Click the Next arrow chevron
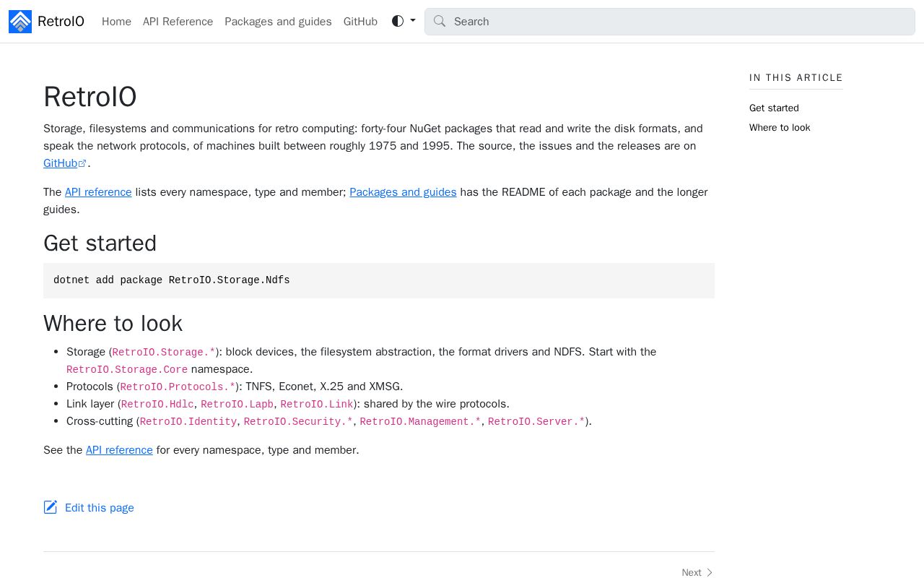Image resolution: width=924 pixels, height=578 pixels. pos(710,572)
